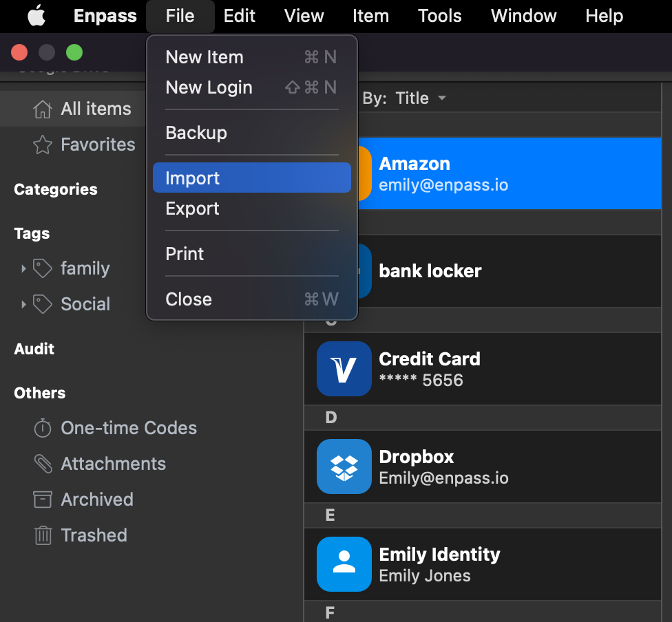Click the Social tag icon
Screen dimensions: 672x622
tap(43, 304)
